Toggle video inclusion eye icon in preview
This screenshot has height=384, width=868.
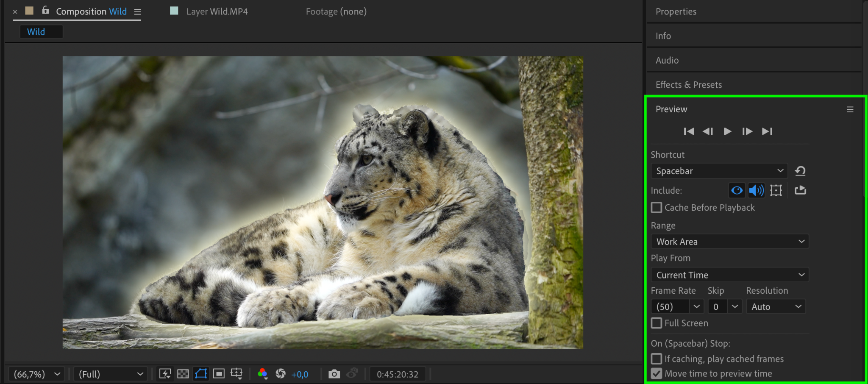(x=737, y=190)
